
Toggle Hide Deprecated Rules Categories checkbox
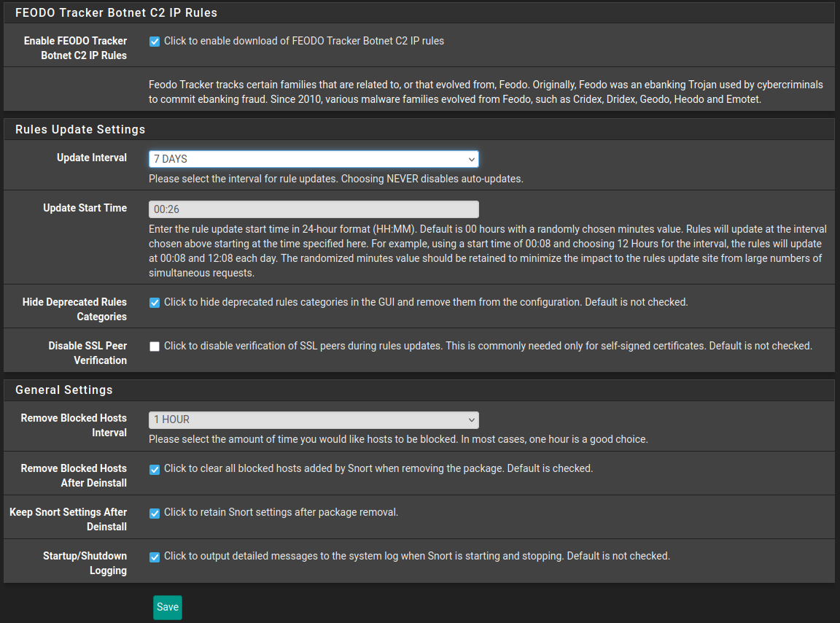coord(155,303)
